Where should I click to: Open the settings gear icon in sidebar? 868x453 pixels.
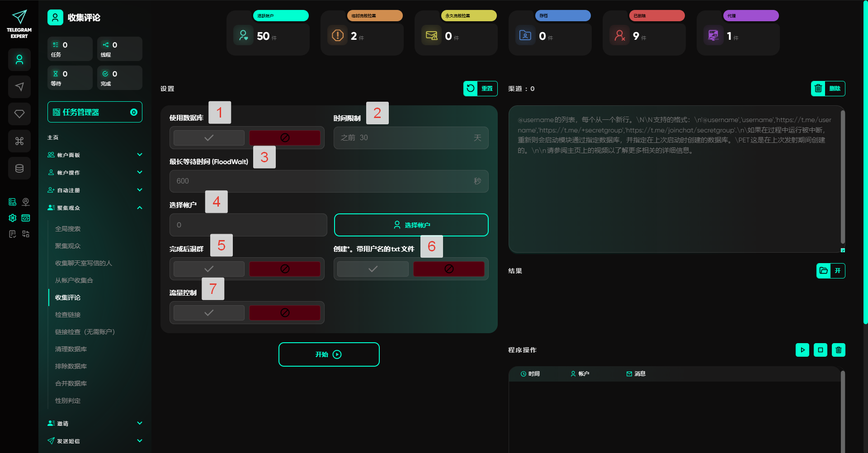pyautogui.click(x=13, y=218)
